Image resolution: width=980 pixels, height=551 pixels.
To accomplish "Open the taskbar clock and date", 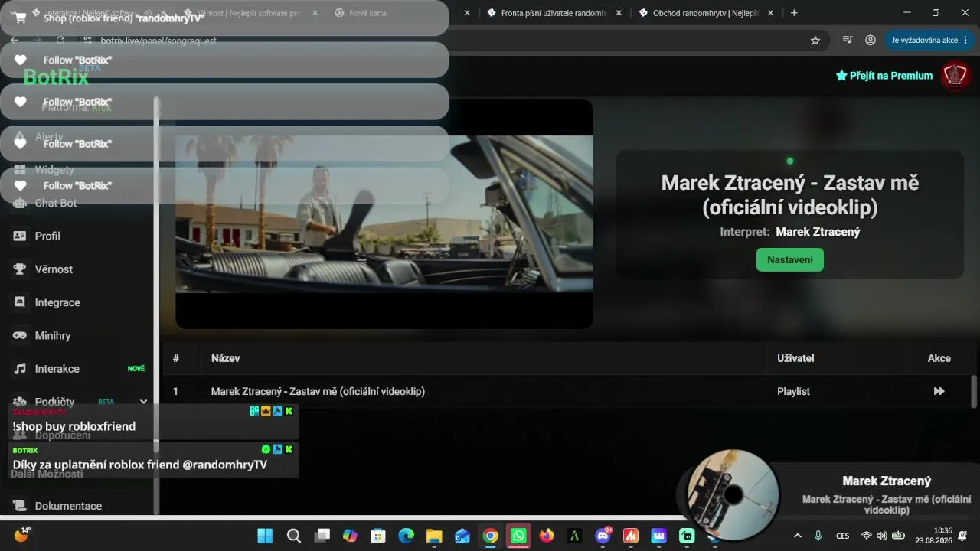I will tap(933, 536).
